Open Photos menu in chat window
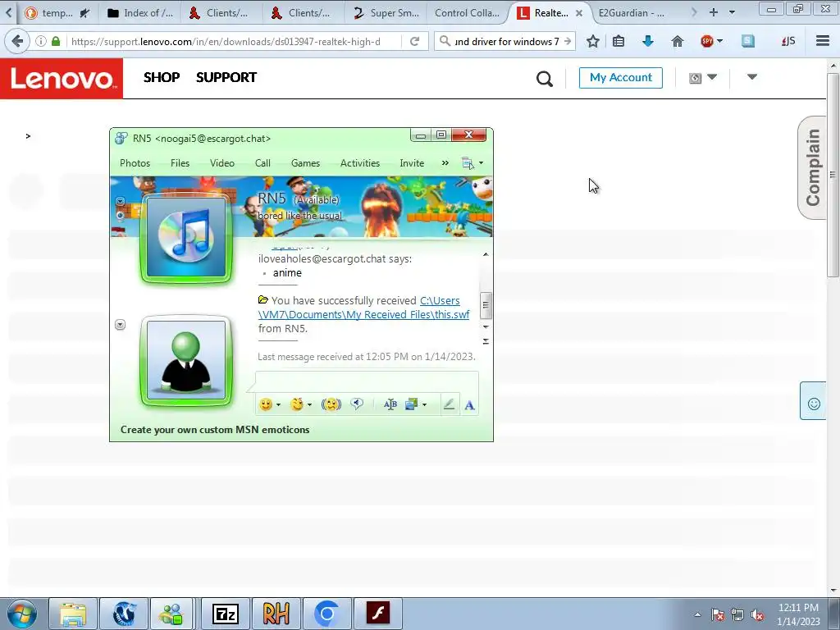The height and width of the screenshot is (630, 840). pyautogui.click(x=135, y=163)
